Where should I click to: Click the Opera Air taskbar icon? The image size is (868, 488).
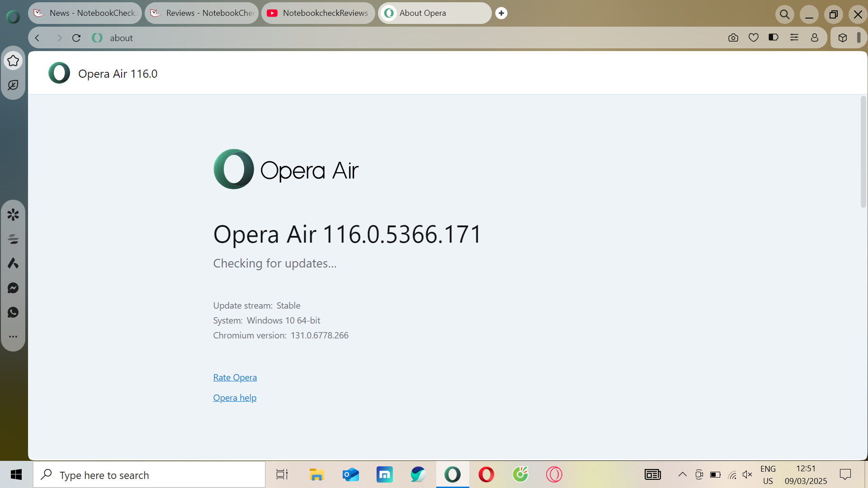click(x=453, y=474)
